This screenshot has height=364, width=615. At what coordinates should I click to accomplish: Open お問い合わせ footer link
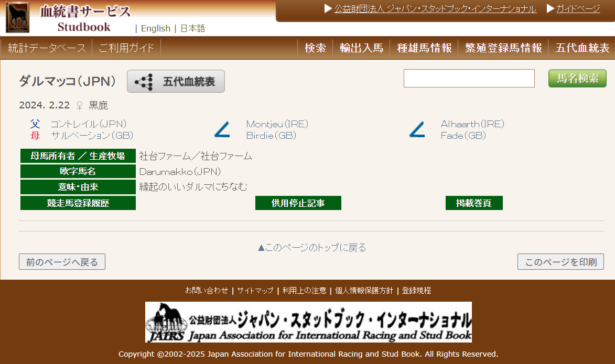[207, 291]
